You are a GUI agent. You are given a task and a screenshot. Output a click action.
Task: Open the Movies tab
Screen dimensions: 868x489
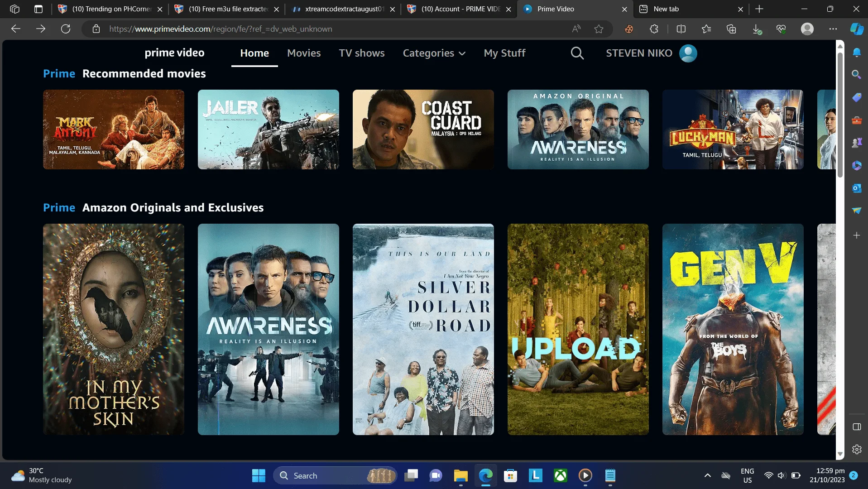click(304, 53)
